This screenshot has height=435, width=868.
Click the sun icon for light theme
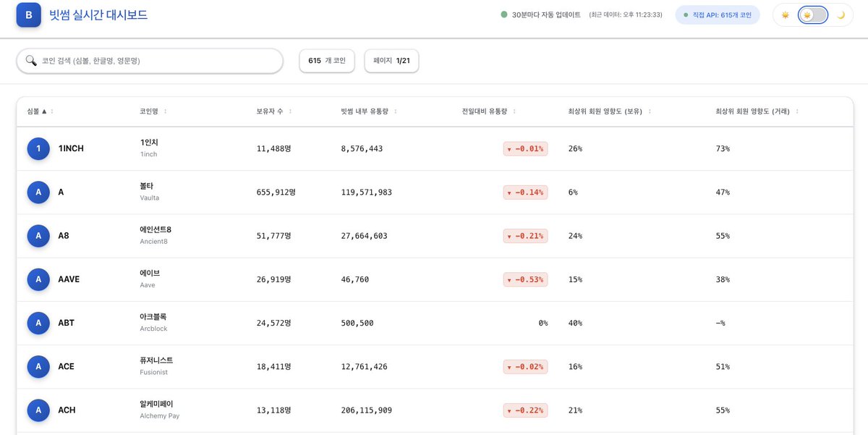[785, 14]
